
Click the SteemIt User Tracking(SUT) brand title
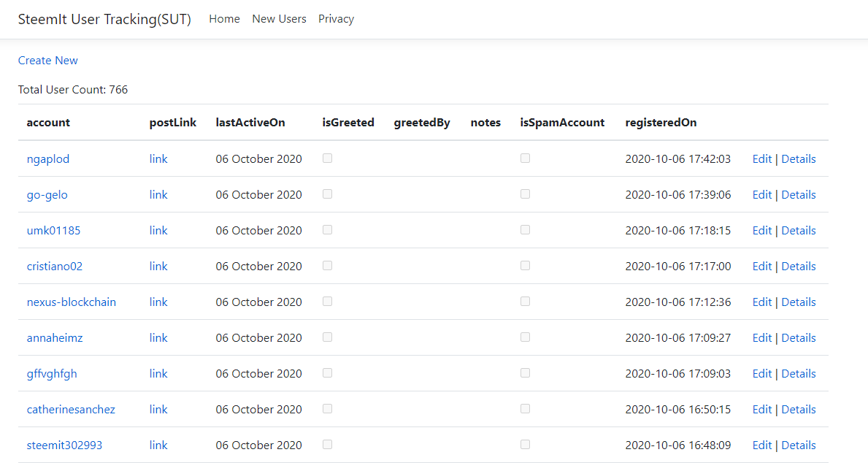click(x=104, y=20)
